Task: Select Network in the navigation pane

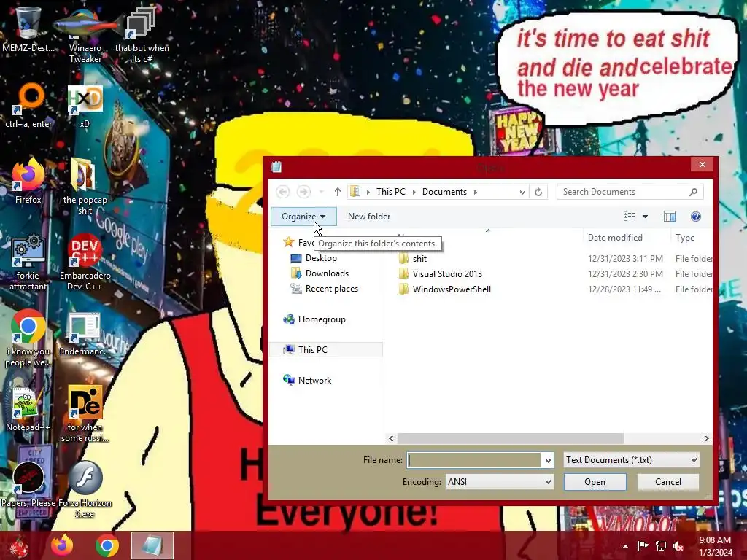Action: [x=314, y=380]
